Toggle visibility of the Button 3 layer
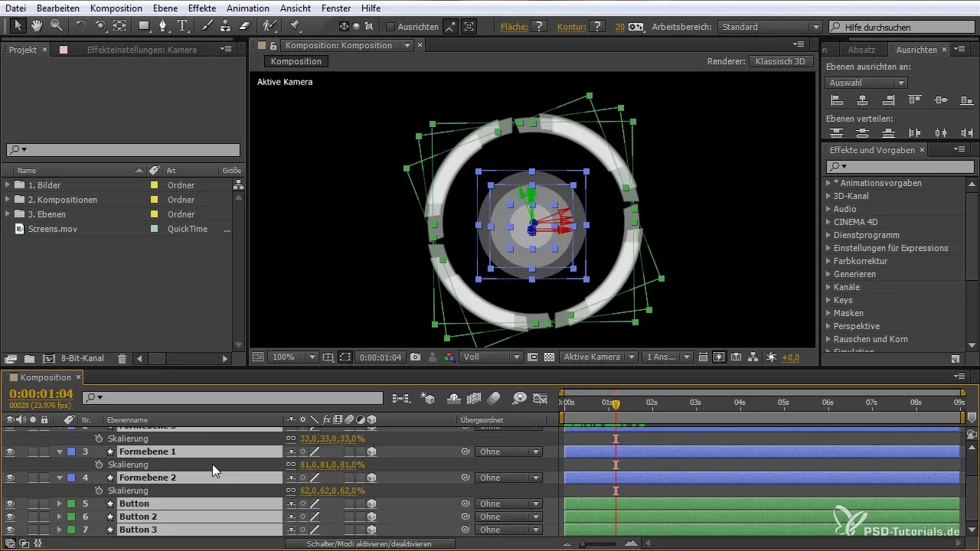The width and height of the screenshot is (980, 551). (11, 530)
